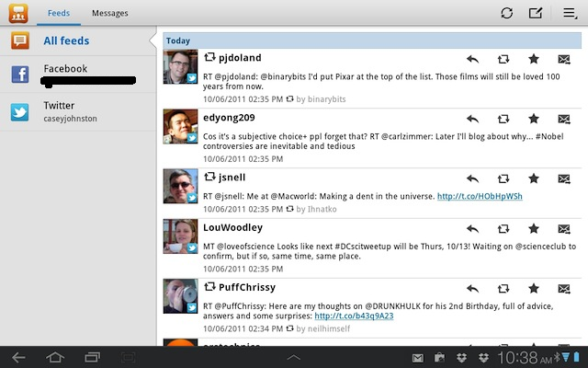View LouWoodley's profile picture
The height and width of the screenshot is (368, 588).
click(x=180, y=236)
